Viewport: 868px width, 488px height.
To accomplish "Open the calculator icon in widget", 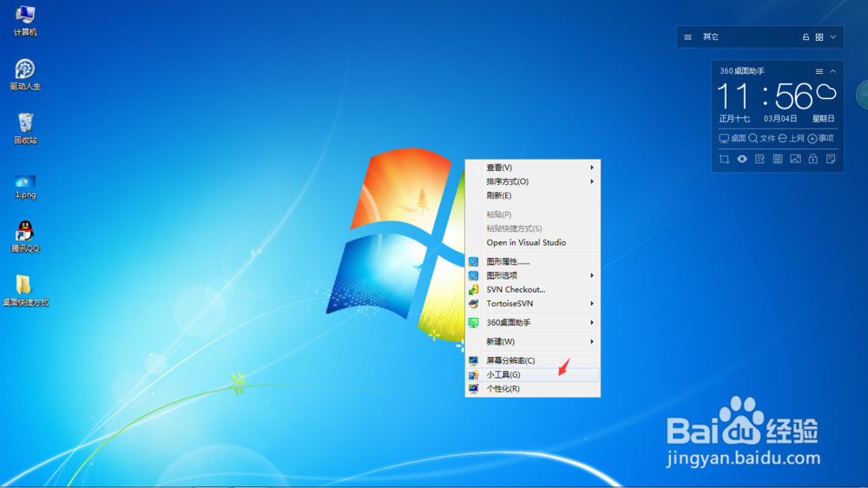I will point(778,159).
